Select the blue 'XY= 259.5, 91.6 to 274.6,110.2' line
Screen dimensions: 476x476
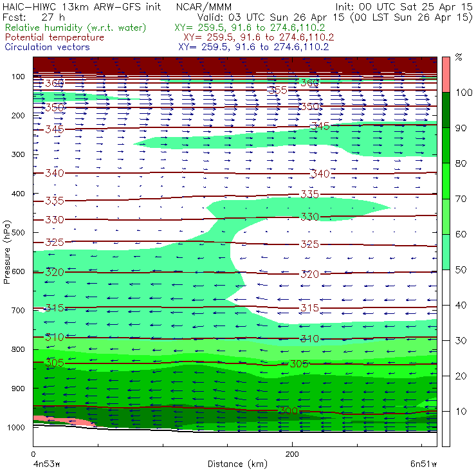pyautogui.click(x=253, y=47)
